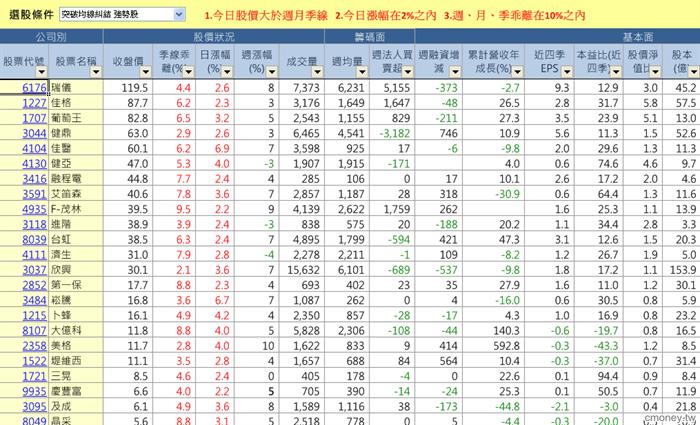The width and height of the screenshot is (700, 425).
Task: Select the stock name cell 大億科
Action: point(76,330)
